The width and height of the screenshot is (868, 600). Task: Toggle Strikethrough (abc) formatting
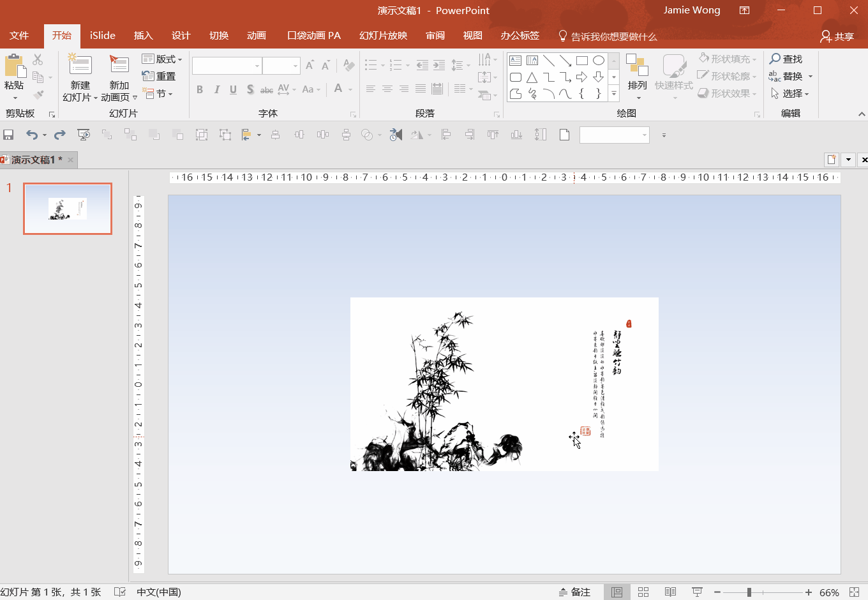coord(267,90)
